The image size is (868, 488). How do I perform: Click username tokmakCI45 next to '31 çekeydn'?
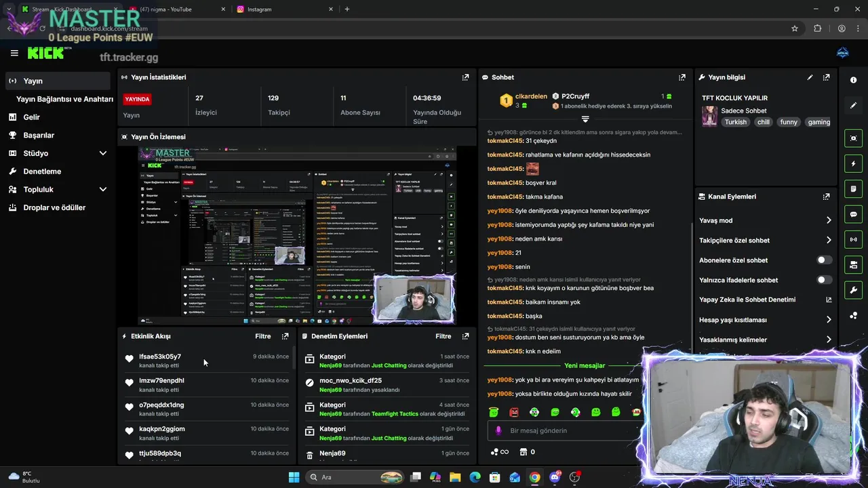pyautogui.click(x=505, y=140)
